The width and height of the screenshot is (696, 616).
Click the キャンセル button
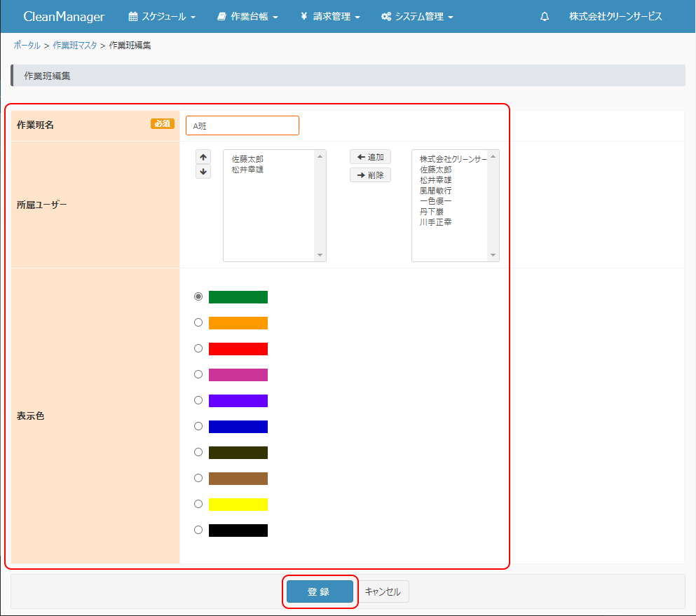point(383,591)
